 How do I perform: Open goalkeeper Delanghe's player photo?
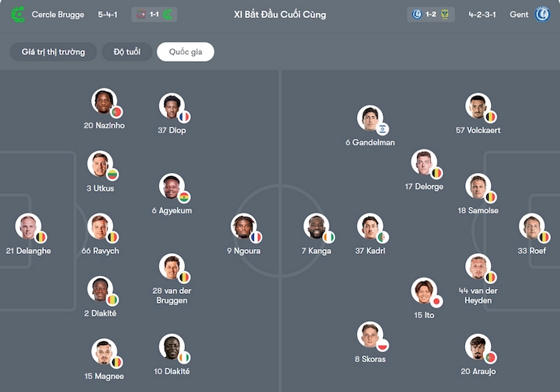pos(27,226)
